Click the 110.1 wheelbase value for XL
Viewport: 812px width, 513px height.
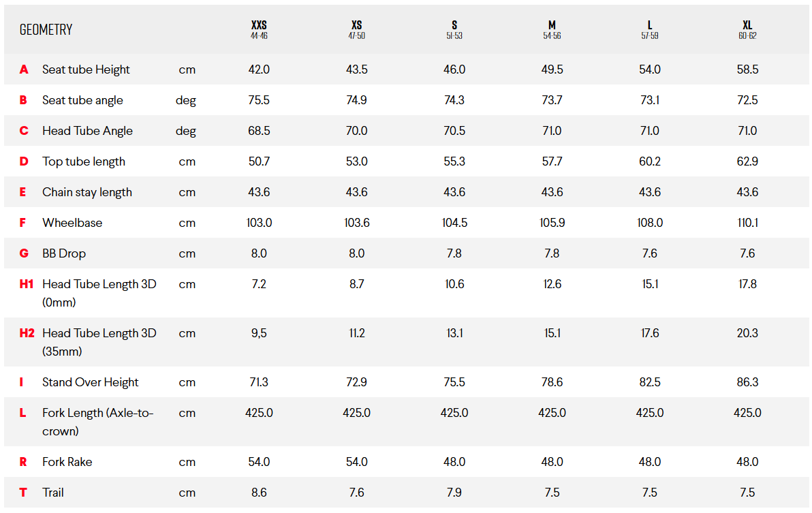(x=747, y=223)
